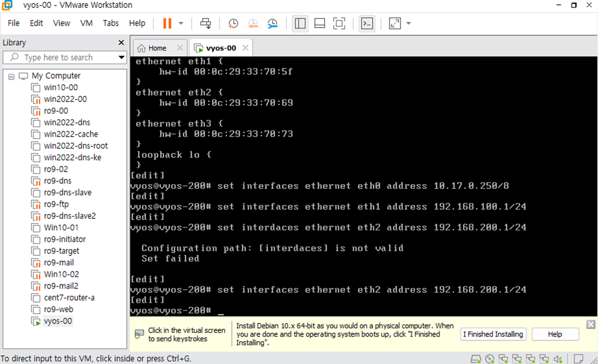This screenshot has width=598, height=364.
Task: Click the stretch guest display icon
Action: coord(395,23)
